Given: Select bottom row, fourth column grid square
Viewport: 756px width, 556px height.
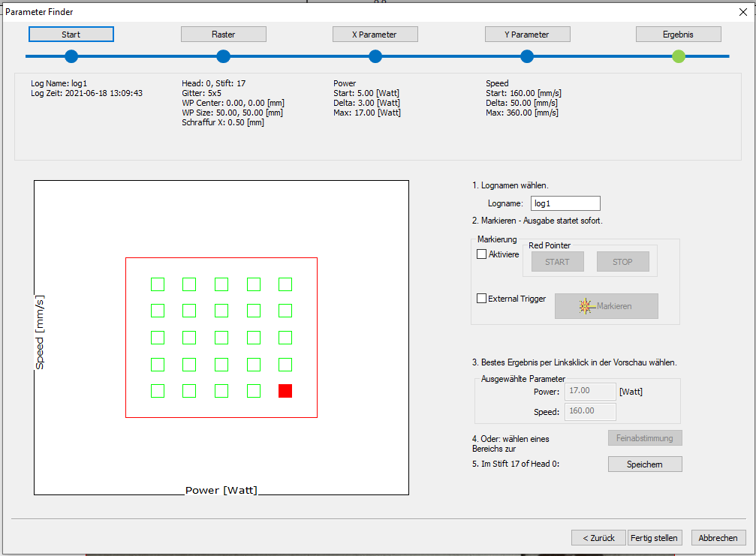Looking at the screenshot, I should (x=254, y=391).
